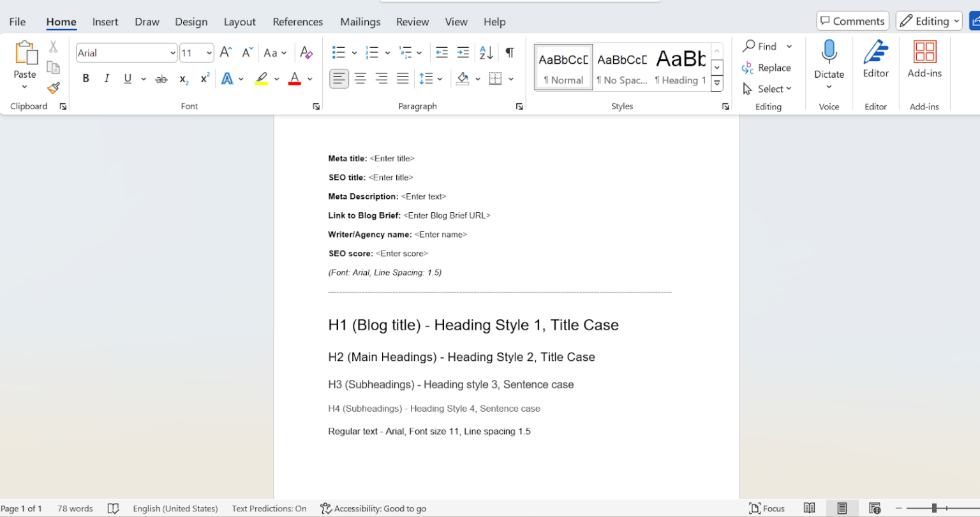The image size is (980, 517).
Task: Toggle center text alignment
Action: (x=360, y=78)
